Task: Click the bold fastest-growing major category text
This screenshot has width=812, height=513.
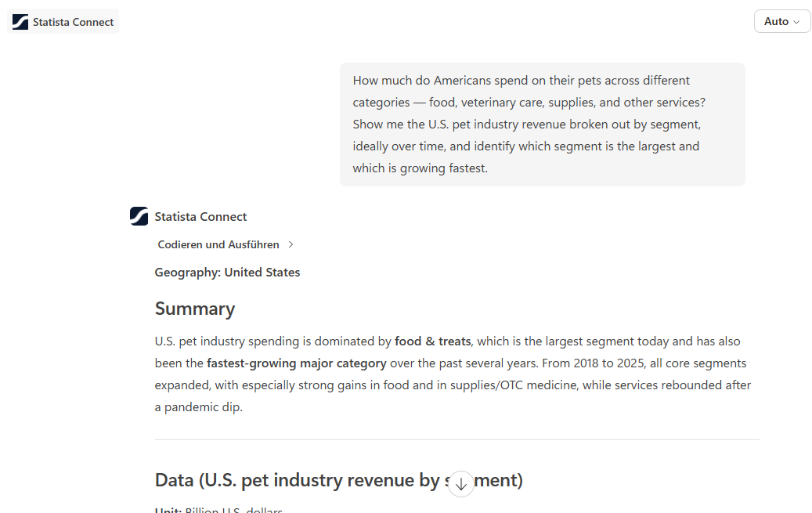Action: point(296,363)
